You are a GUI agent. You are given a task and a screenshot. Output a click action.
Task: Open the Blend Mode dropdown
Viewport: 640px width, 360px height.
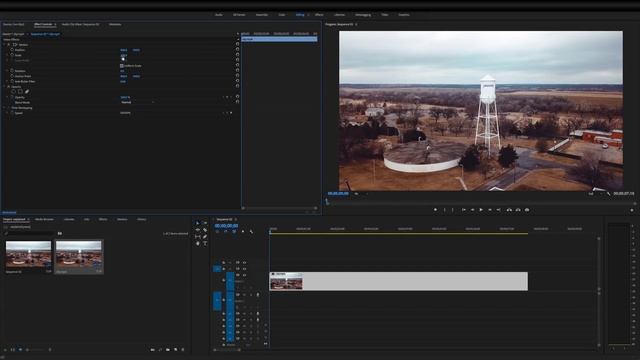138,102
